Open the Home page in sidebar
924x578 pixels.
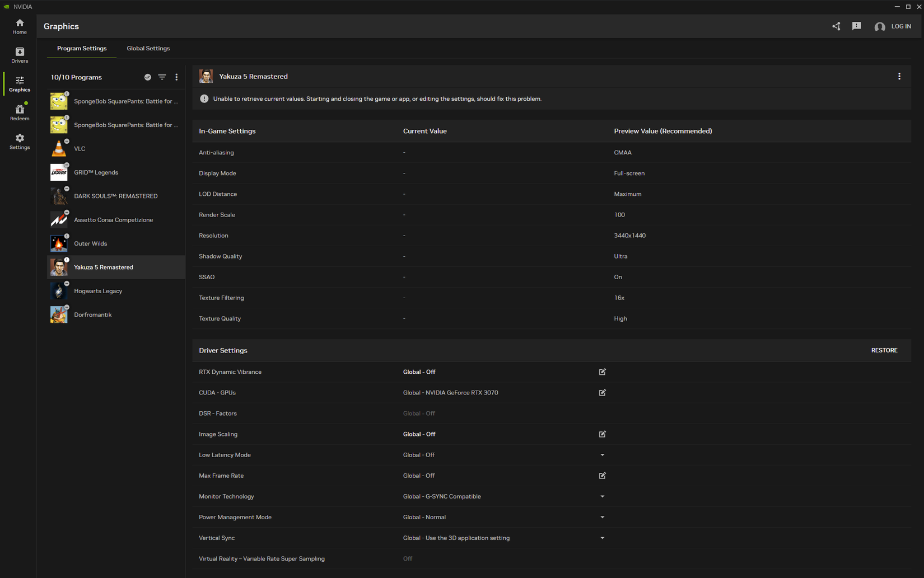20,26
